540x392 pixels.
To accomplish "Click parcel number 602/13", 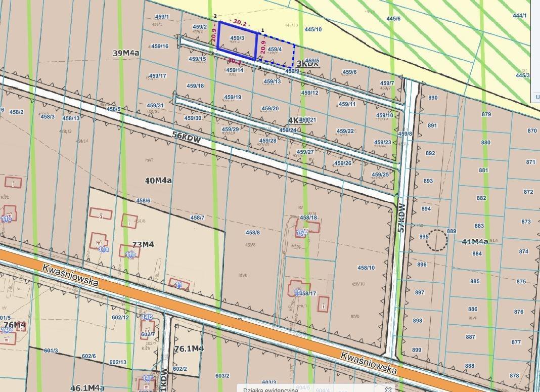I will point(118,362).
